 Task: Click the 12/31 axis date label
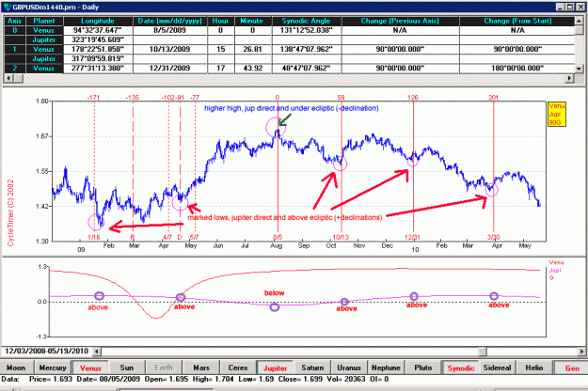412,237
